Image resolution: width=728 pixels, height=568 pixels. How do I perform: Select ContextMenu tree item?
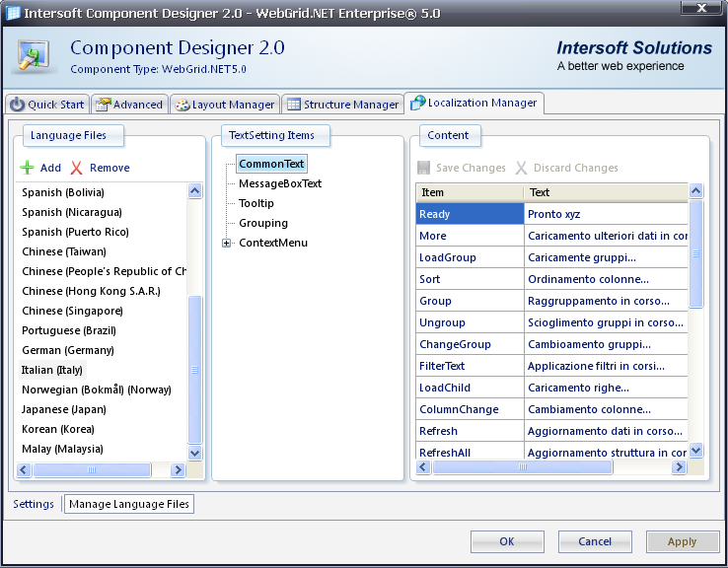pos(273,243)
